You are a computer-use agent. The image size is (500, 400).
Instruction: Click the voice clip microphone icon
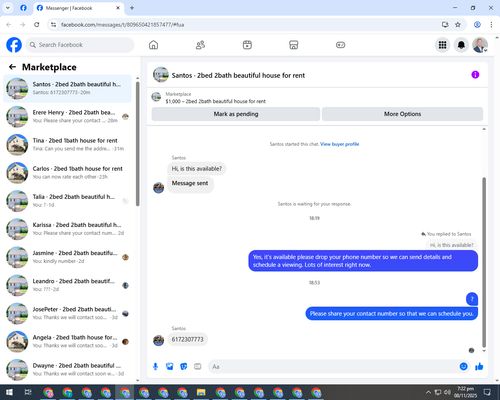click(155, 367)
